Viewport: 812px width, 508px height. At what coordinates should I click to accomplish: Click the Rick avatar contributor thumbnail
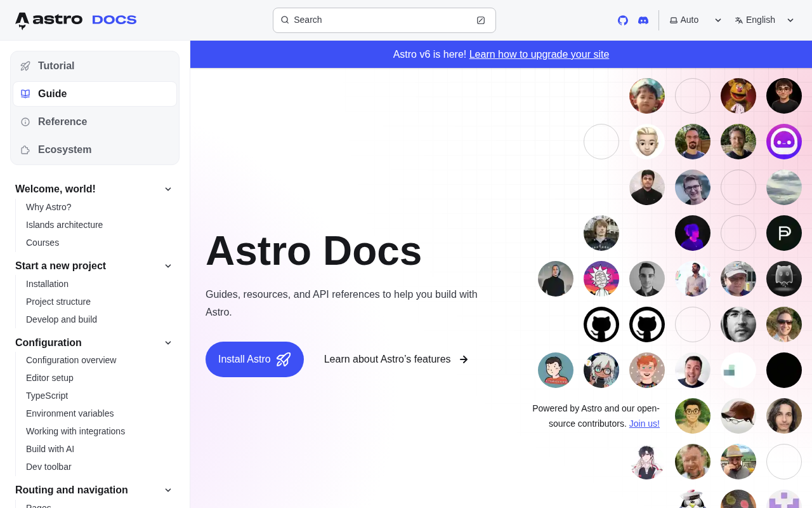pyautogui.click(x=601, y=279)
